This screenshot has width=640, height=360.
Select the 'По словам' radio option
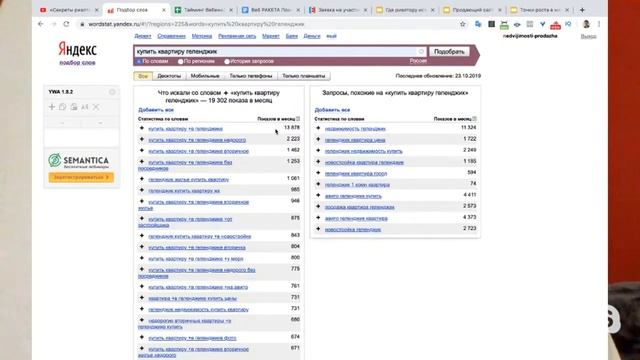pos(139,61)
